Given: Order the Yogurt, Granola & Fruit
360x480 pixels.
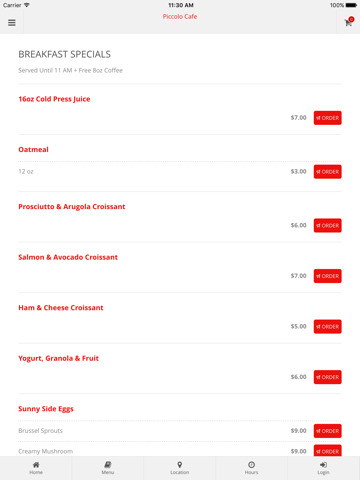Looking at the screenshot, I should pyautogui.click(x=327, y=377).
